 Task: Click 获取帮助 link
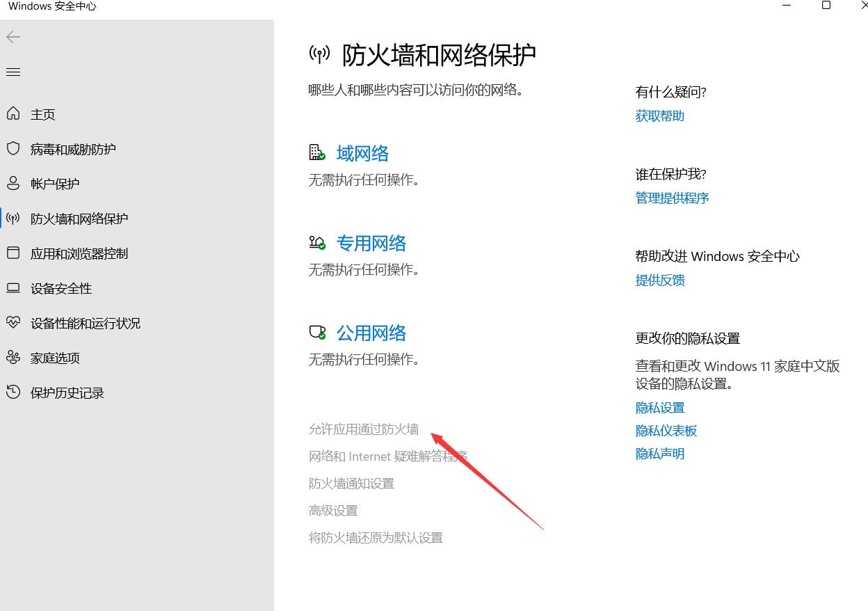pos(660,116)
